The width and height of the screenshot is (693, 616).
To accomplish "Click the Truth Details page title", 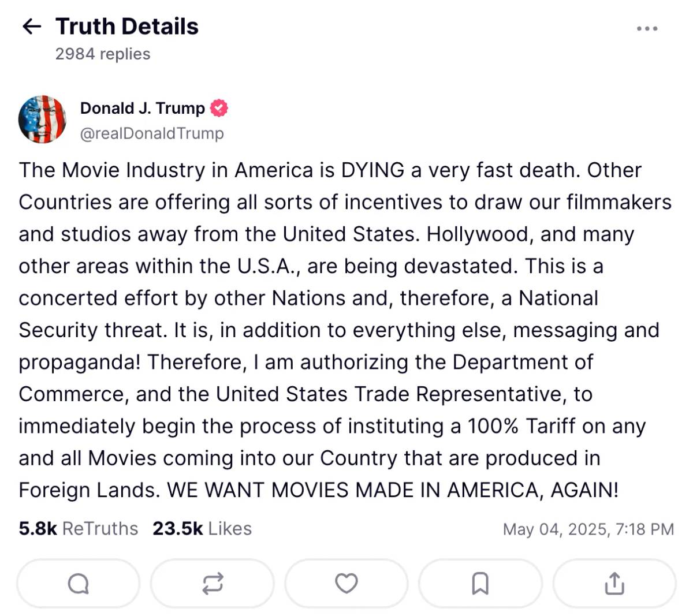I will tap(127, 27).
